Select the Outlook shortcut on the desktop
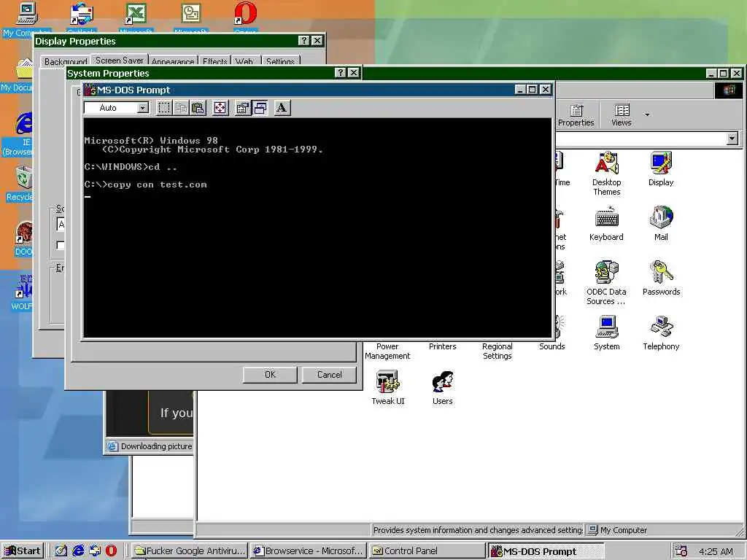Image resolution: width=747 pixels, height=560 pixels. pyautogui.click(x=82, y=18)
